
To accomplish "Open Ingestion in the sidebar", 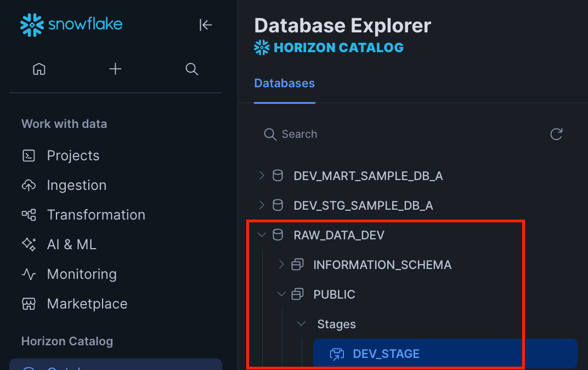I will point(76,186).
